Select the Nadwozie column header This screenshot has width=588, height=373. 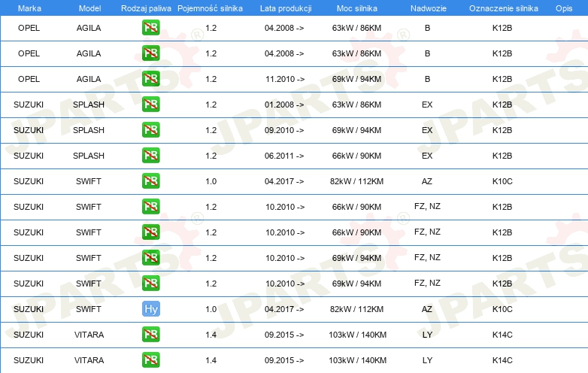click(x=429, y=8)
